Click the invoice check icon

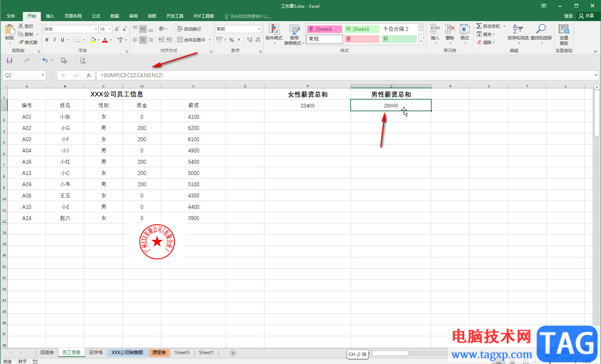click(x=564, y=29)
